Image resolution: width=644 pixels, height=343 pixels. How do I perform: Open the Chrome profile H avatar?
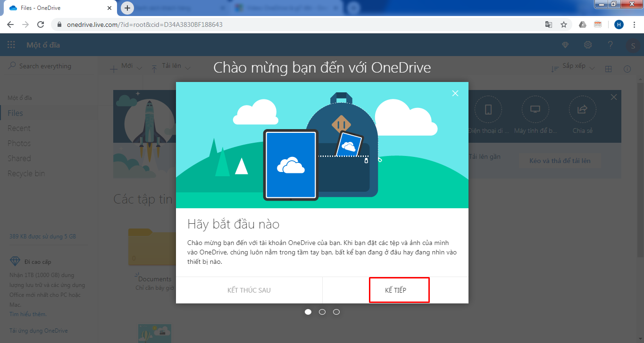[x=619, y=24]
